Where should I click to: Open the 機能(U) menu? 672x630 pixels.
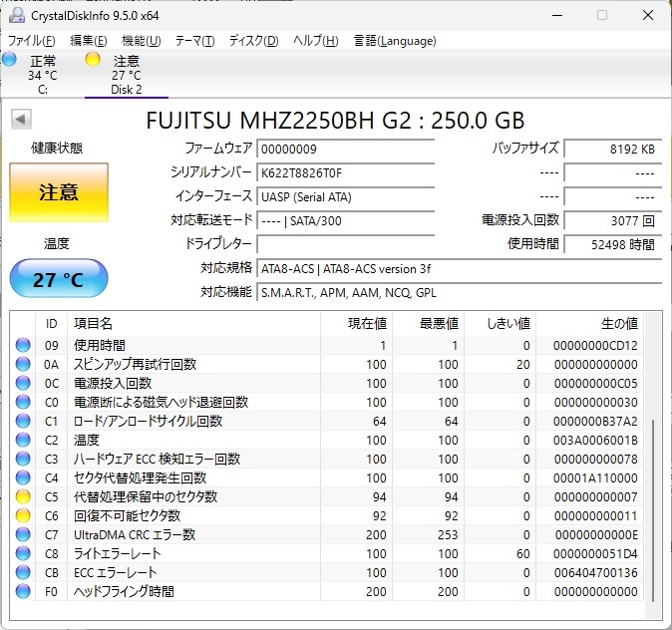pos(141,41)
